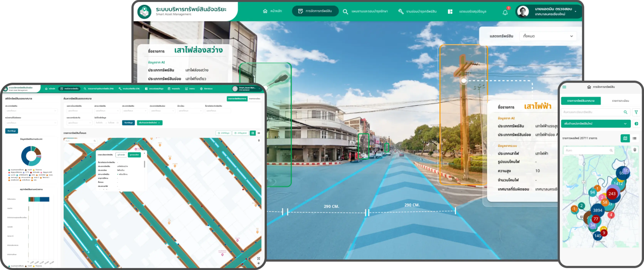Open แดชบอร์ดสรุปข้อมูล in the top navigation
The image size is (644, 270).
(467, 12)
